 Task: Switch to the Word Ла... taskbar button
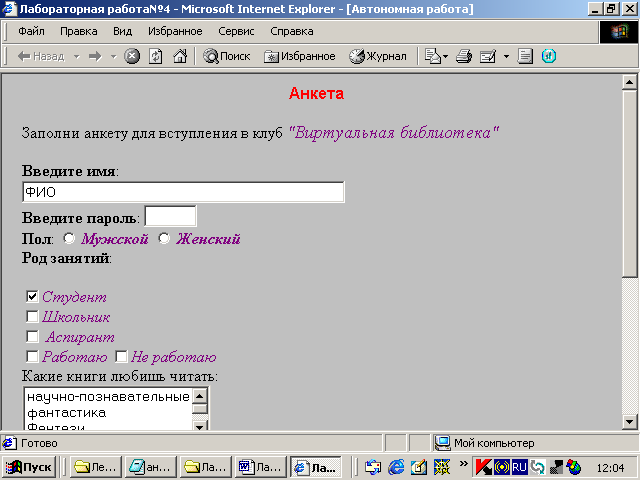click(261, 467)
